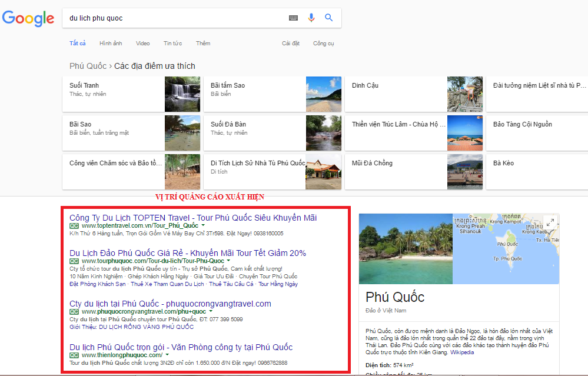This screenshot has width=588, height=376.
Task: Open Thiền viện Trúc Lâm - Chùa Hộ card
Action: [x=414, y=133]
